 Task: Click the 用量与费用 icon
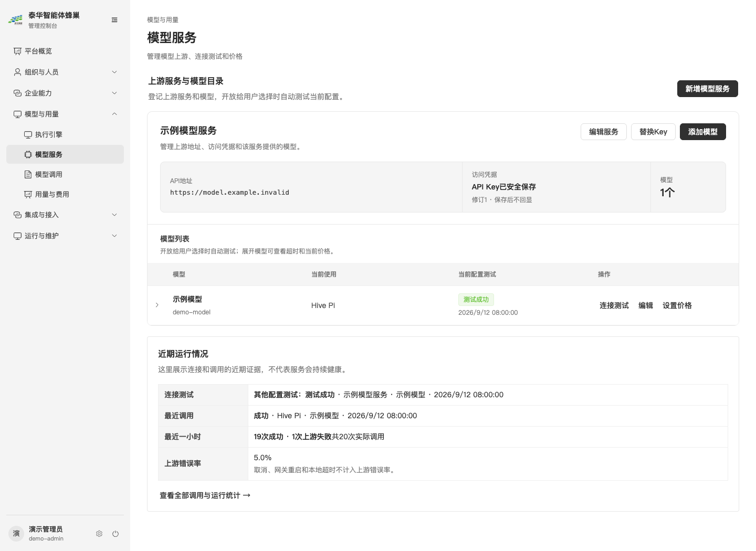click(x=28, y=194)
